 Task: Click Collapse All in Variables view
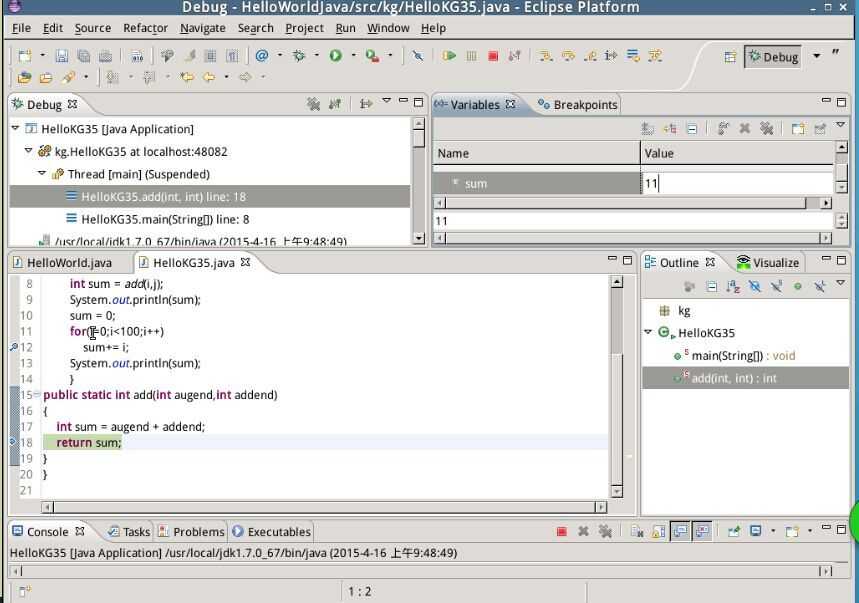click(x=692, y=129)
